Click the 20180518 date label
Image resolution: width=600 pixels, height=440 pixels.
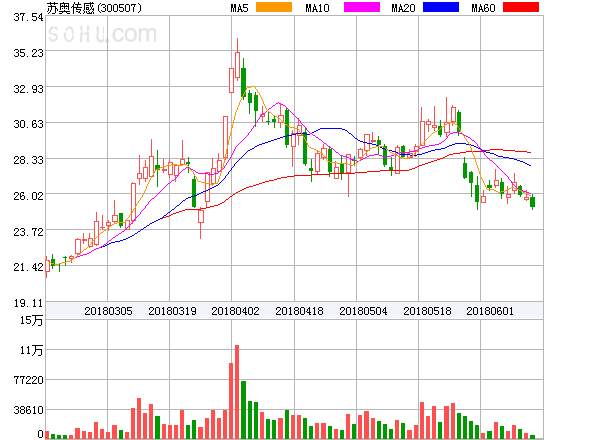pyautogui.click(x=427, y=311)
